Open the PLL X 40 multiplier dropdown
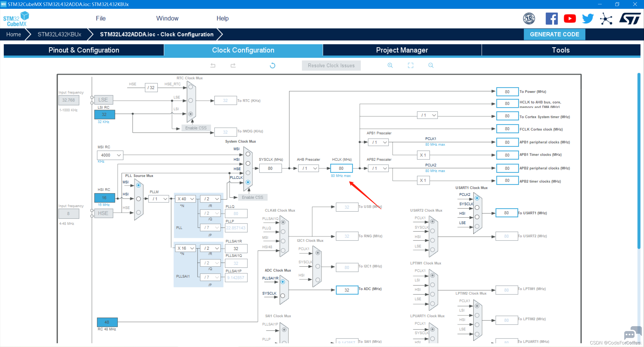Viewport: 644px width, 347px height. [185, 199]
